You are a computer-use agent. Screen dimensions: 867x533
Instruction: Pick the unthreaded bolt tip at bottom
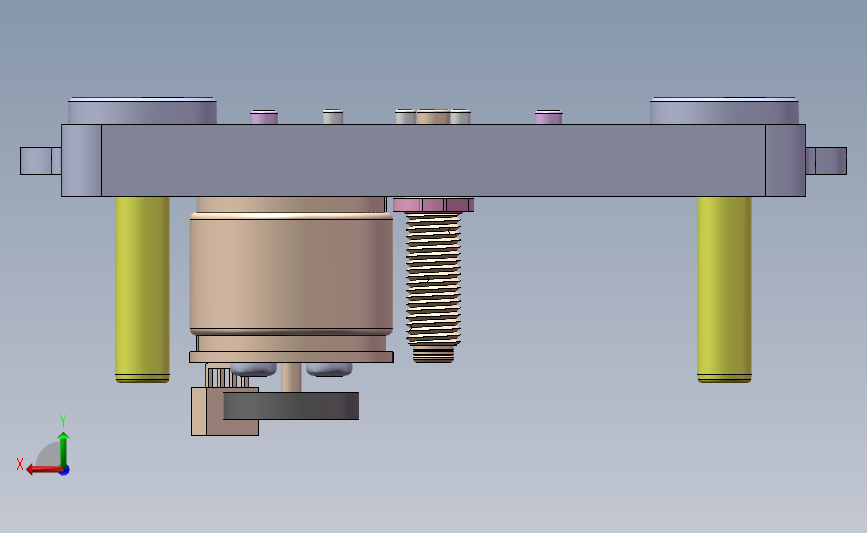[434, 355]
